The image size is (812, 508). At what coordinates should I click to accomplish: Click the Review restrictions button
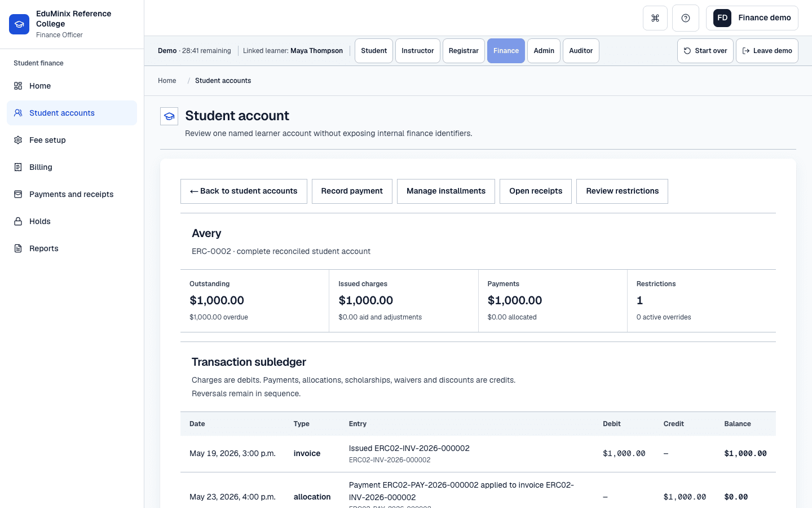coord(622,191)
